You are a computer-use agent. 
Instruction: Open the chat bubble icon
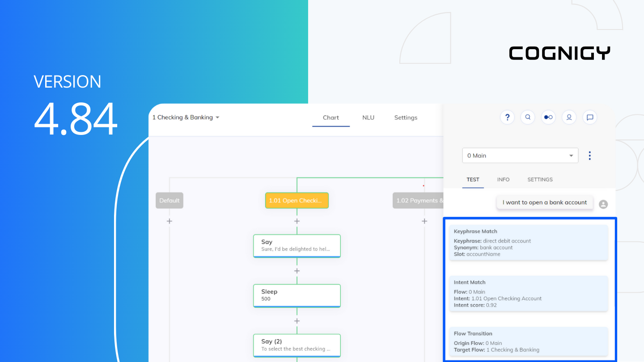pyautogui.click(x=590, y=117)
